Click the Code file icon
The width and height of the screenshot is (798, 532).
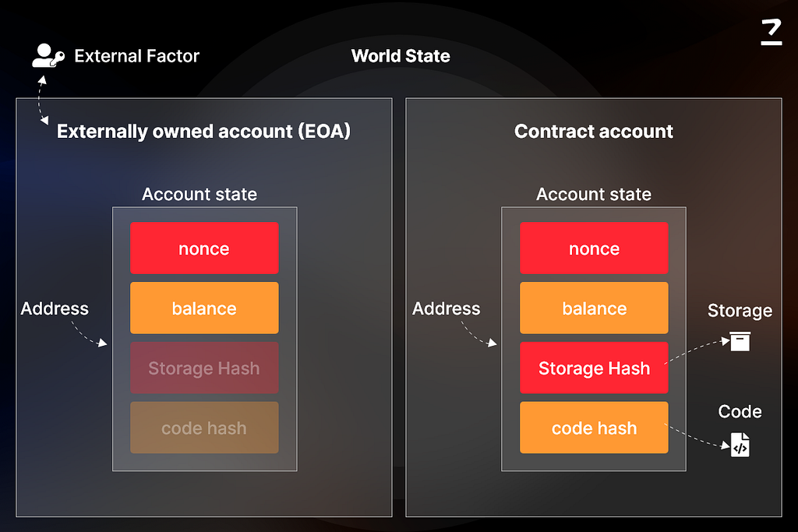click(x=740, y=445)
